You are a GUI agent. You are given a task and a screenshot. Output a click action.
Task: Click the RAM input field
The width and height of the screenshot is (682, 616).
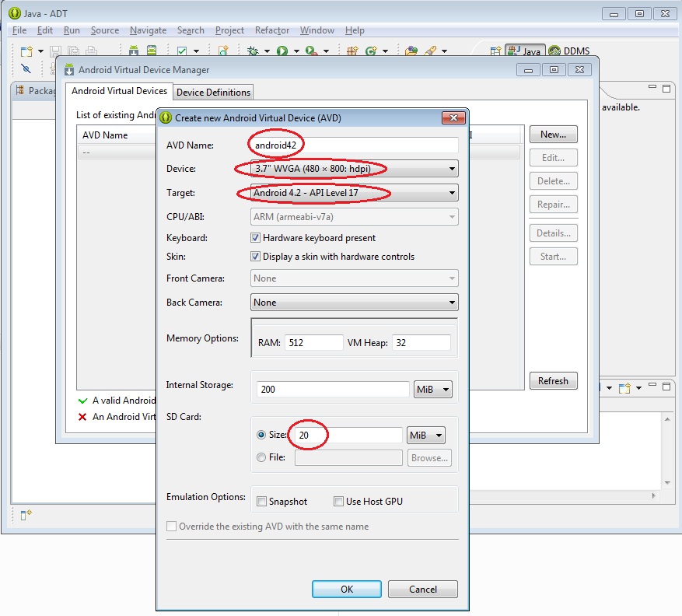pos(313,343)
